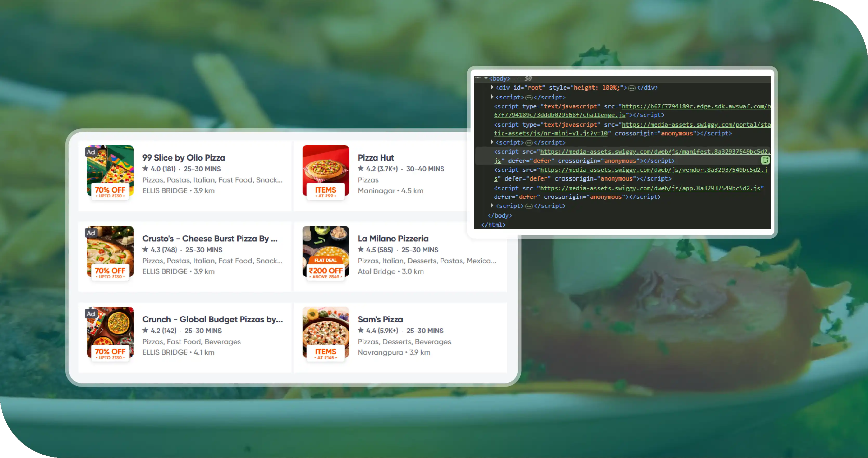Click the star icon beside Pizza Hut rating
The height and width of the screenshot is (458, 868).
coord(361,168)
